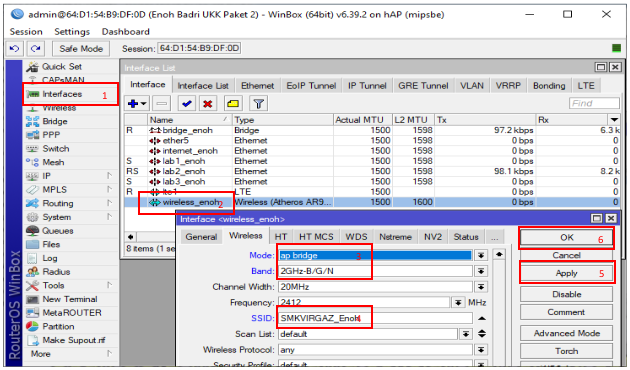Open Radius in the sidebar
Image resolution: width=630 pixels, height=370 pixels.
(x=56, y=272)
